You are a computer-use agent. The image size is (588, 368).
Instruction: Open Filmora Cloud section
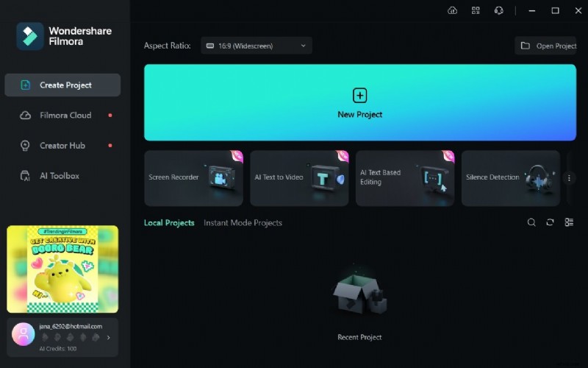pos(62,116)
